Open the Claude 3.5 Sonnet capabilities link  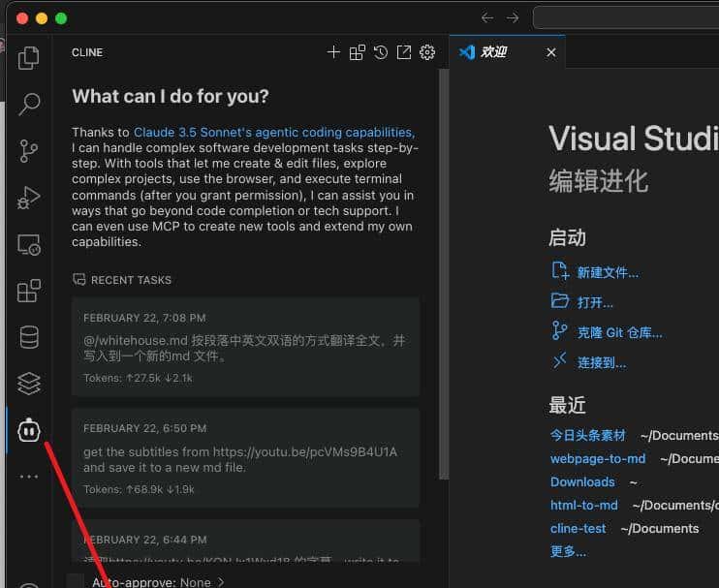click(x=274, y=133)
